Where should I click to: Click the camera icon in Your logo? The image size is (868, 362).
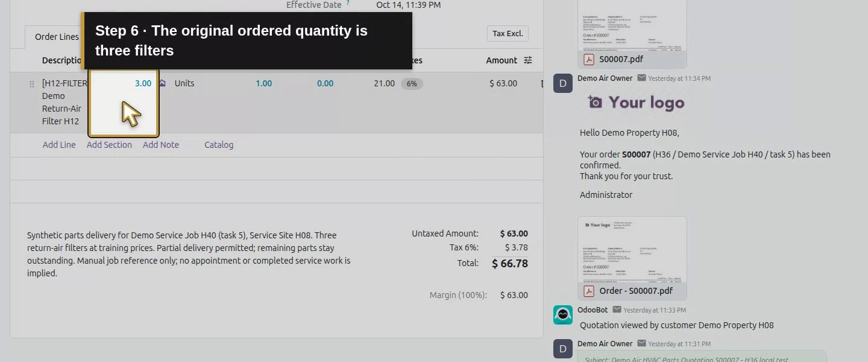595,102
